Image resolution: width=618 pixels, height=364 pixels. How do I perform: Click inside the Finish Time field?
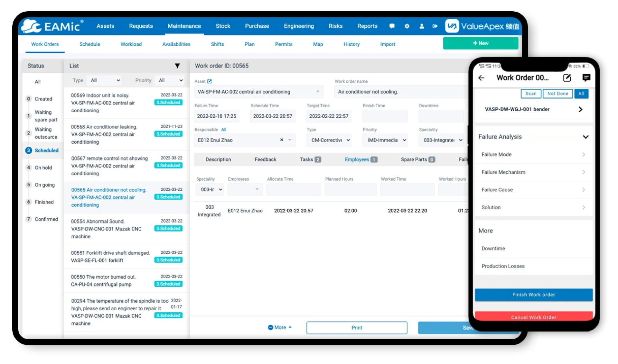(385, 116)
